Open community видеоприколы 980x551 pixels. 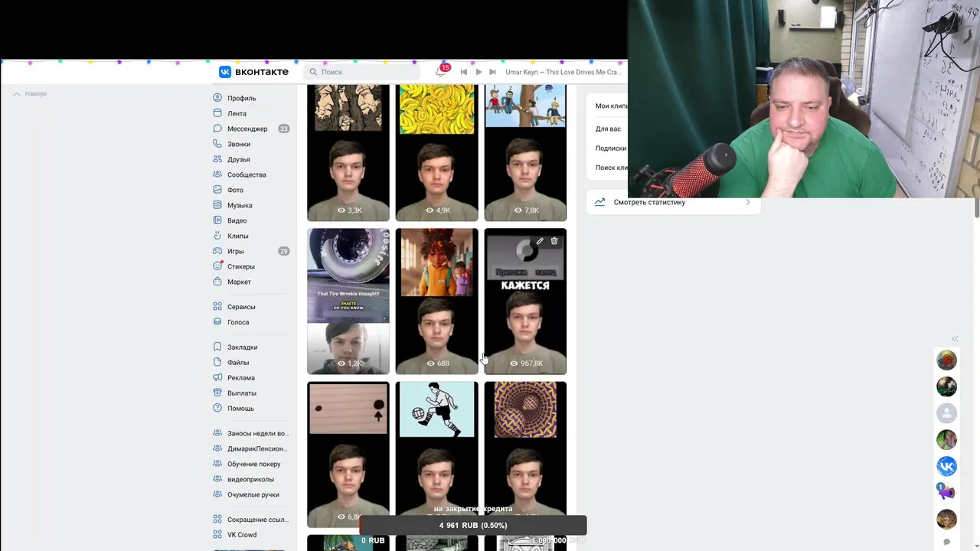click(250, 479)
